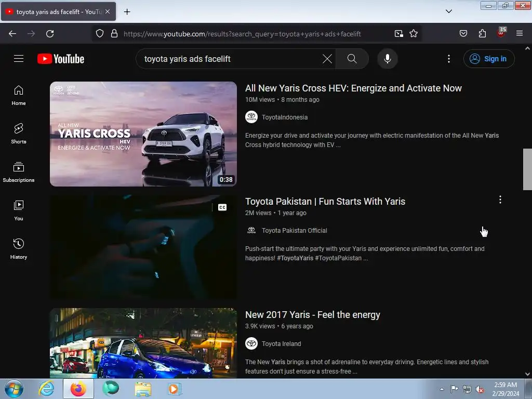Screen dimensions: 532x399
Task: Open the ToyotaIndonesia channel name link
Action: point(285,117)
